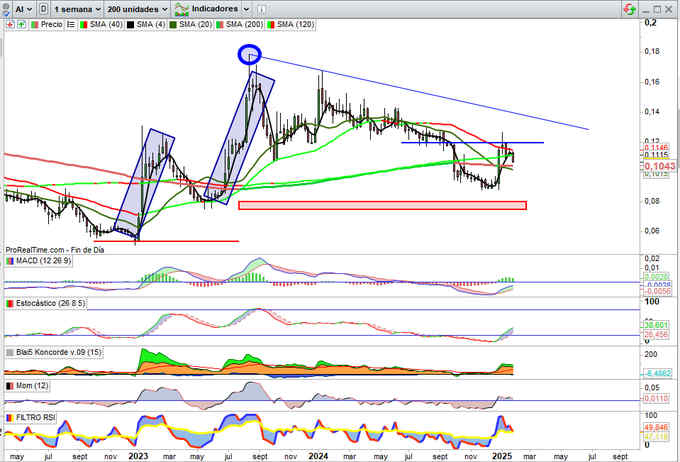Select the SMA (40) legend item
Image resolution: width=680 pixels, height=462 pixels.
(103, 23)
